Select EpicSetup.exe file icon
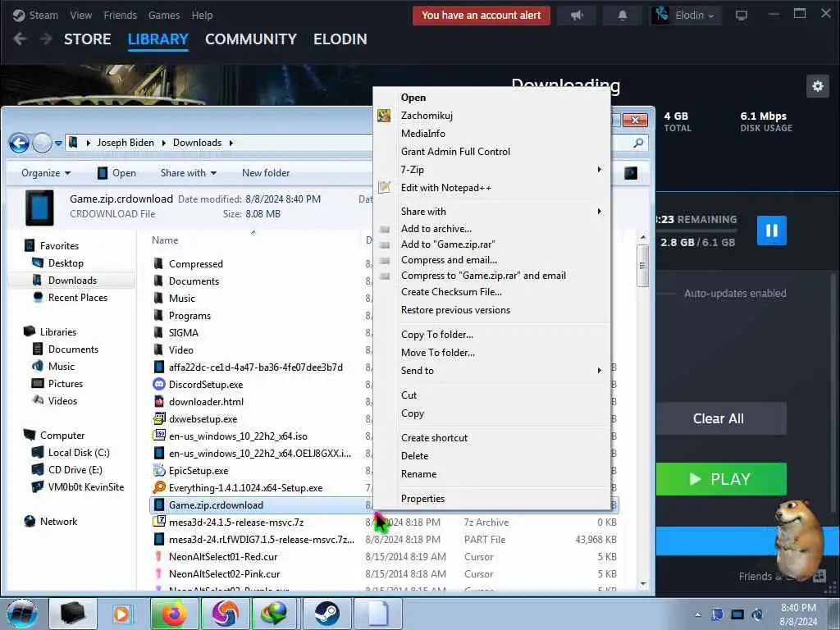Image resolution: width=840 pixels, height=630 pixels. point(159,470)
